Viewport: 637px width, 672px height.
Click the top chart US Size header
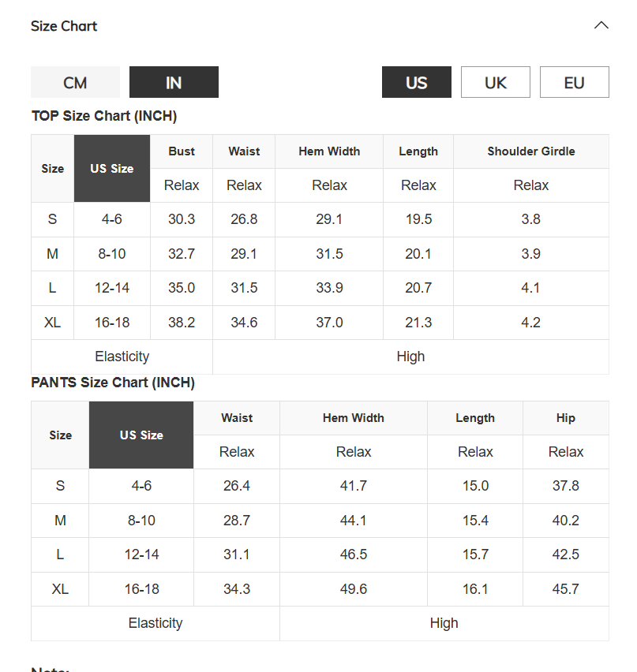pos(112,169)
